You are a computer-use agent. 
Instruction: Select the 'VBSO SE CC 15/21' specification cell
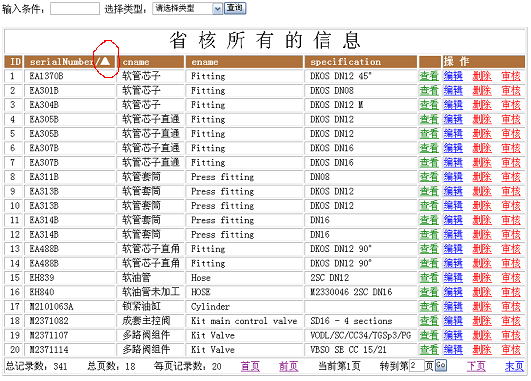click(361, 350)
